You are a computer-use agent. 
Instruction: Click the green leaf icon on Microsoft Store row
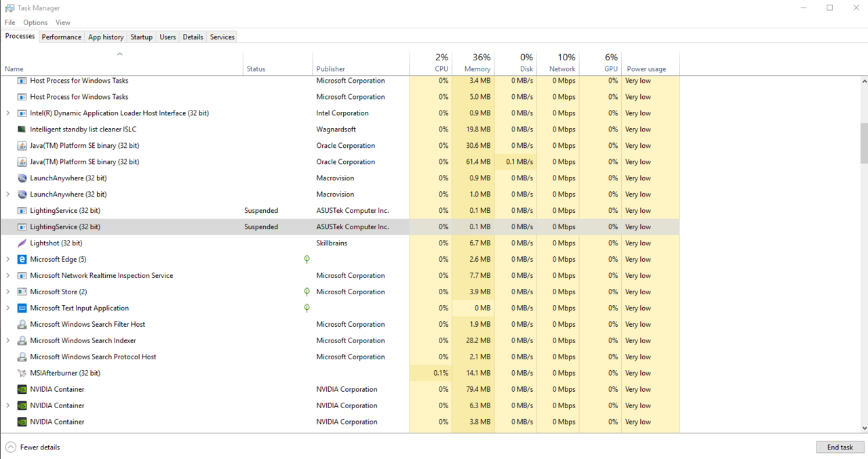coord(307,292)
